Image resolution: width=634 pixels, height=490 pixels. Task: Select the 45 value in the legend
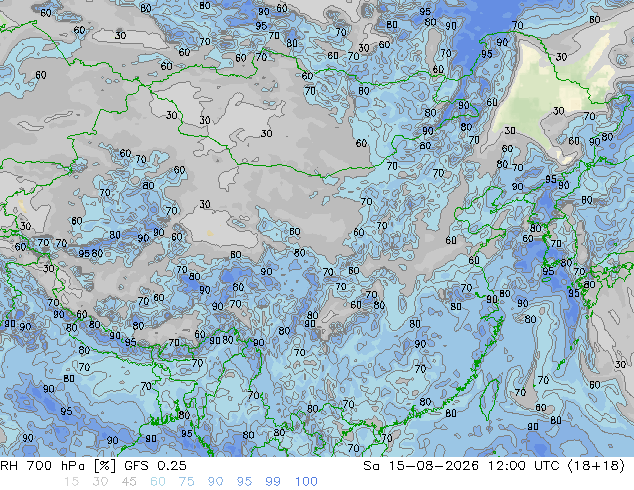(x=129, y=482)
